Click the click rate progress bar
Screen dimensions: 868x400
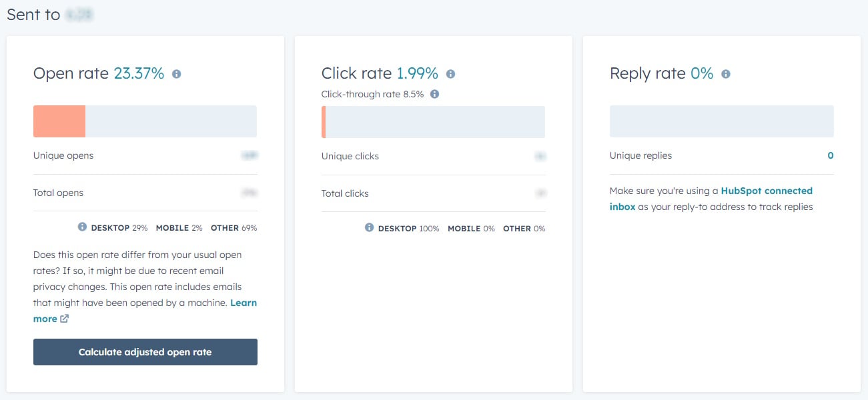433,122
